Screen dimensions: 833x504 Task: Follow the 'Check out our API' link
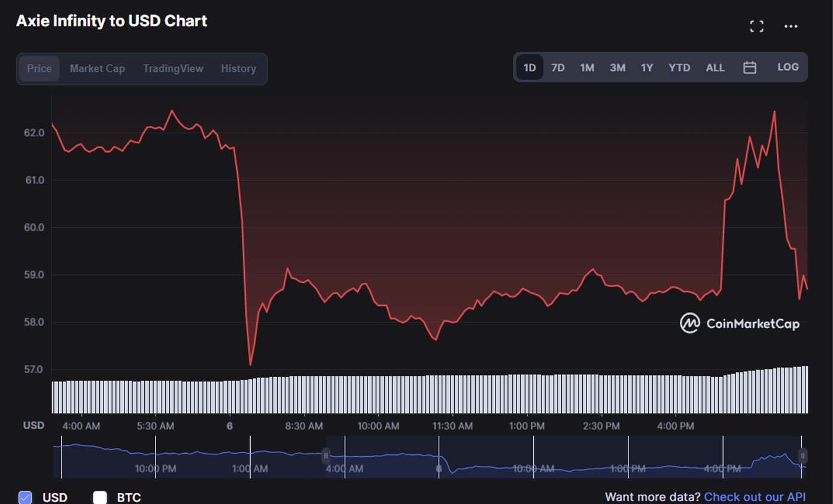coord(755,497)
